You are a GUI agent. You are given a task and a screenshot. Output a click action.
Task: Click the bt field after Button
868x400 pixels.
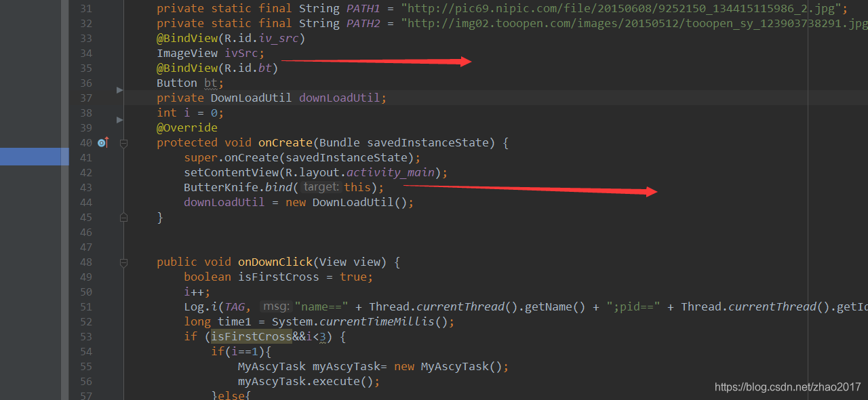coord(210,83)
